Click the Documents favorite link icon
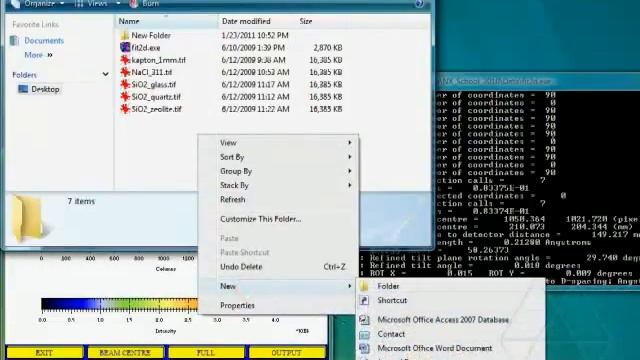Viewport: 640px width, 360px height. click(x=14, y=40)
